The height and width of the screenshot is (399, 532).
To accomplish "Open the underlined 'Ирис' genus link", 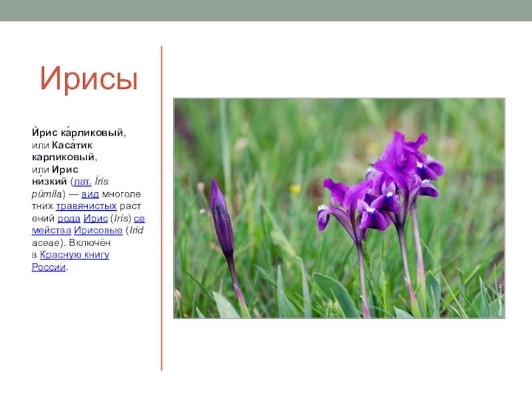I will 95,218.
